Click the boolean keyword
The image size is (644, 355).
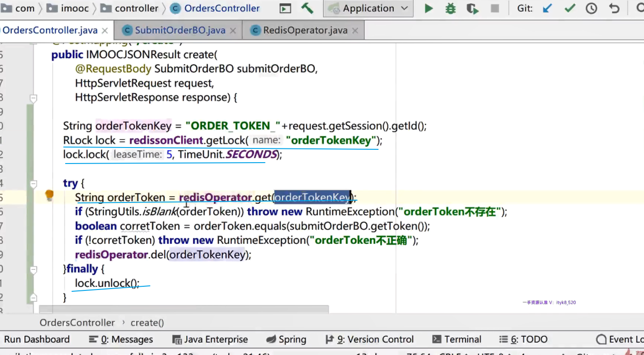(96, 226)
